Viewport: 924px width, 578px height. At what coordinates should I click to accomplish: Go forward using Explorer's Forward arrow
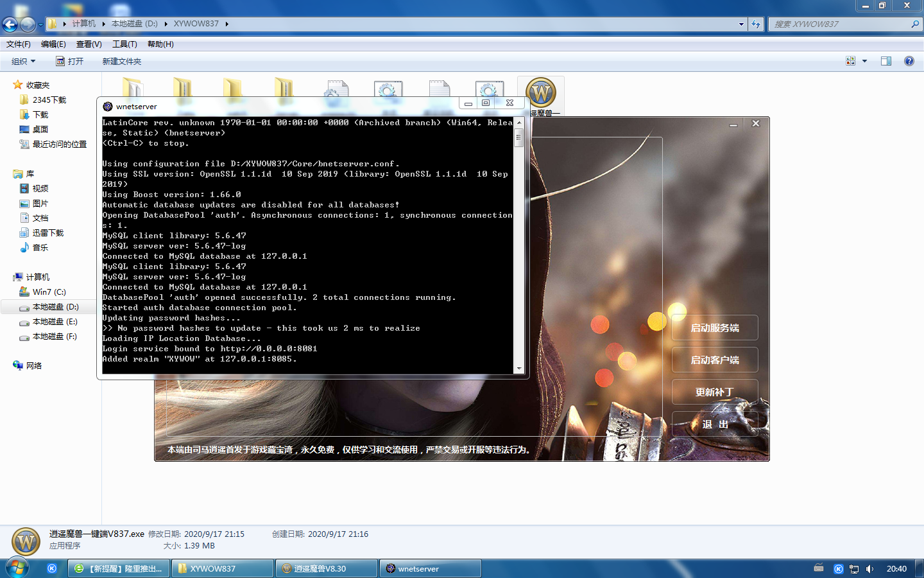point(28,24)
